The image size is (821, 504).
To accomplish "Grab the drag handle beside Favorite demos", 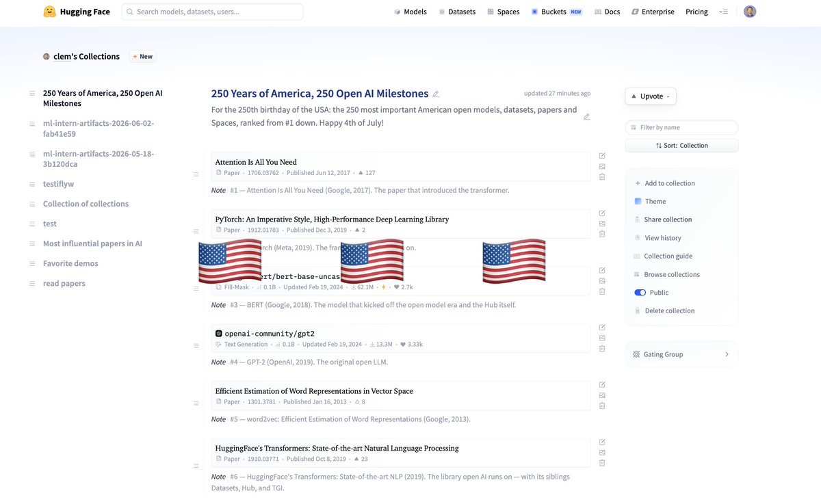I will (x=32, y=264).
